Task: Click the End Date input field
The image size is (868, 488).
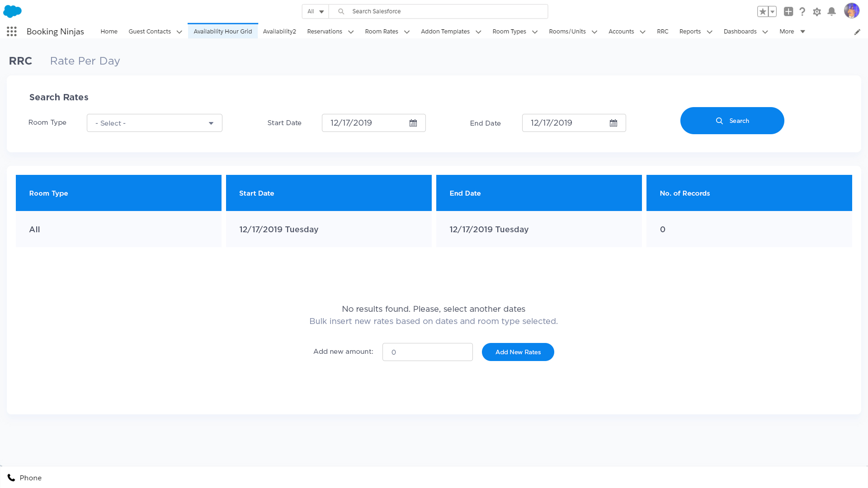Action: point(574,123)
